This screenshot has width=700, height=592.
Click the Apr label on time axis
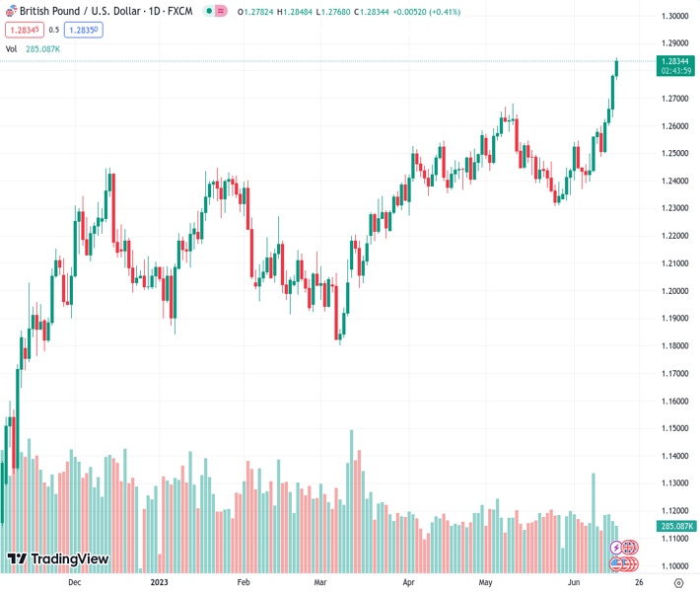[x=408, y=583]
